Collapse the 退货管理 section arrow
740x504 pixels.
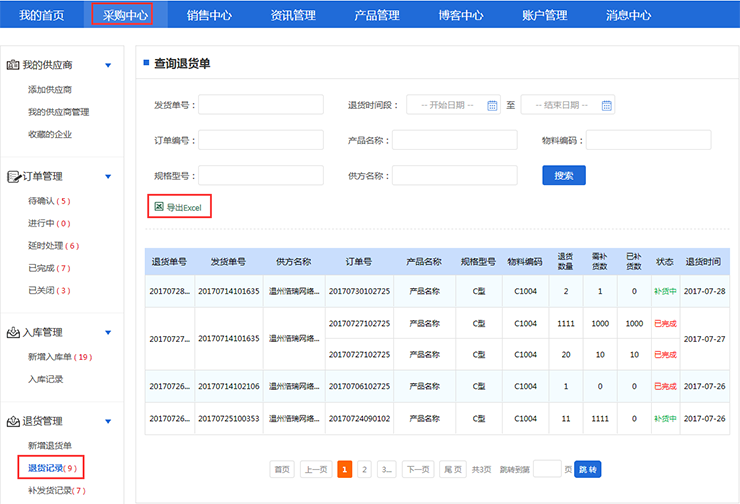pyautogui.click(x=108, y=421)
